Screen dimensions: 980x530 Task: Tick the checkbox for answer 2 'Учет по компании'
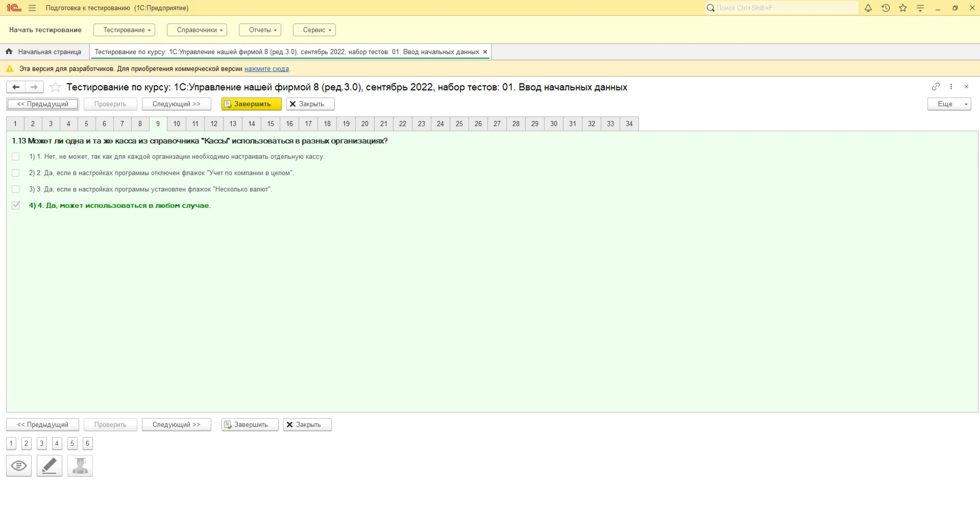point(16,173)
